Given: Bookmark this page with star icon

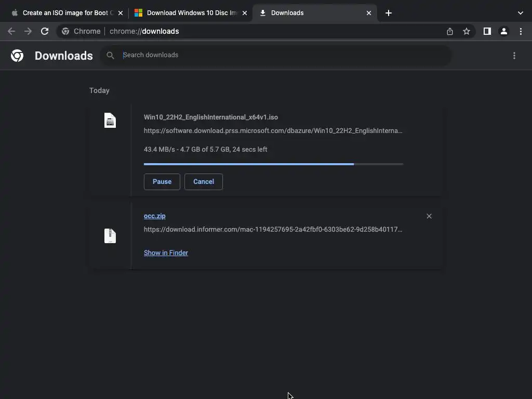Looking at the screenshot, I should point(467,31).
